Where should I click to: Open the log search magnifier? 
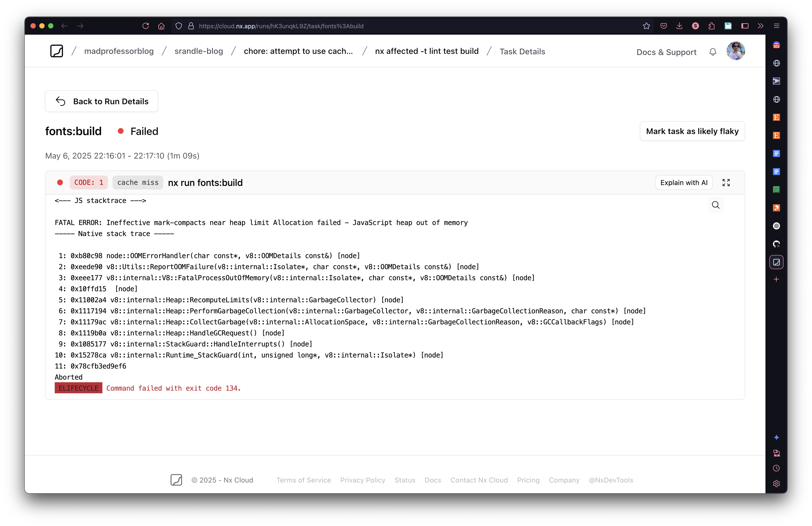[x=716, y=205]
